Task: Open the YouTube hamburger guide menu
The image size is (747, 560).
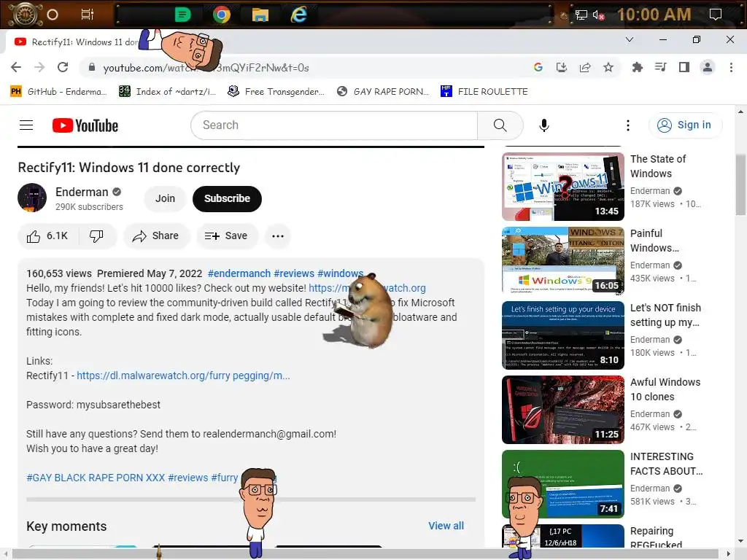Action: pos(26,125)
